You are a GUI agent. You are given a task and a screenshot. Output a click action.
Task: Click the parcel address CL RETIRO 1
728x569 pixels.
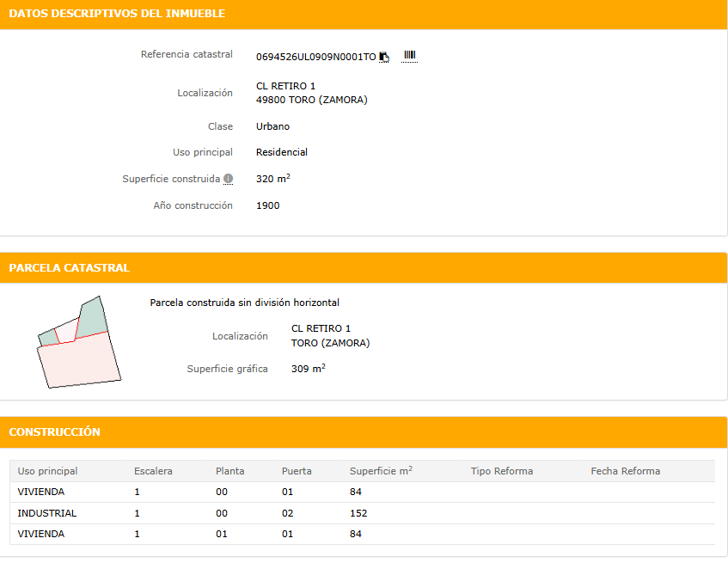point(321,328)
